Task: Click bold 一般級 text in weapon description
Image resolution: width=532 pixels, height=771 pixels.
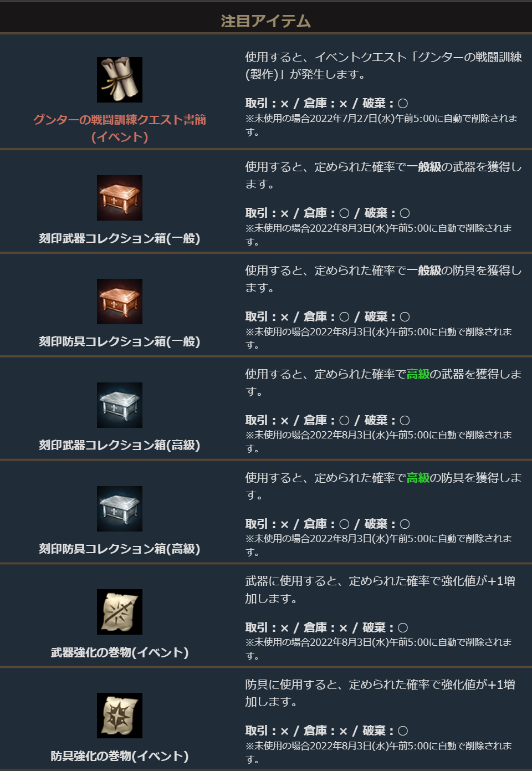Action: click(424, 167)
